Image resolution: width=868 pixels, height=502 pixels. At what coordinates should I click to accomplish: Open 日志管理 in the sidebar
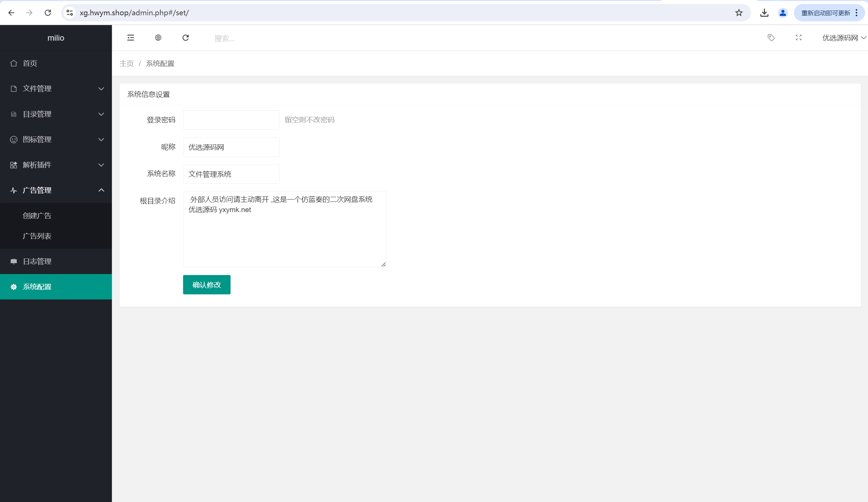[x=56, y=262]
